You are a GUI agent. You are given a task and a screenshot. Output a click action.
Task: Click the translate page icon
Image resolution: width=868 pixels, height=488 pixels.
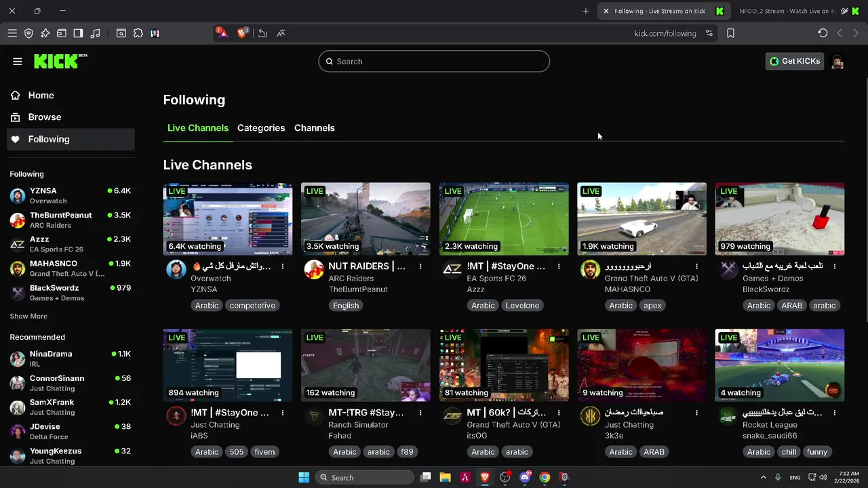point(281,33)
